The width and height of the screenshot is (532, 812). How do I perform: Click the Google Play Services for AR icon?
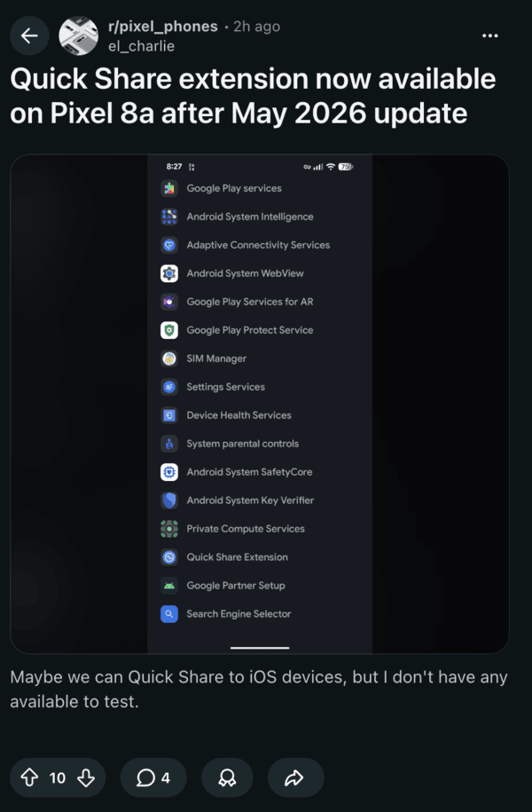169,302
